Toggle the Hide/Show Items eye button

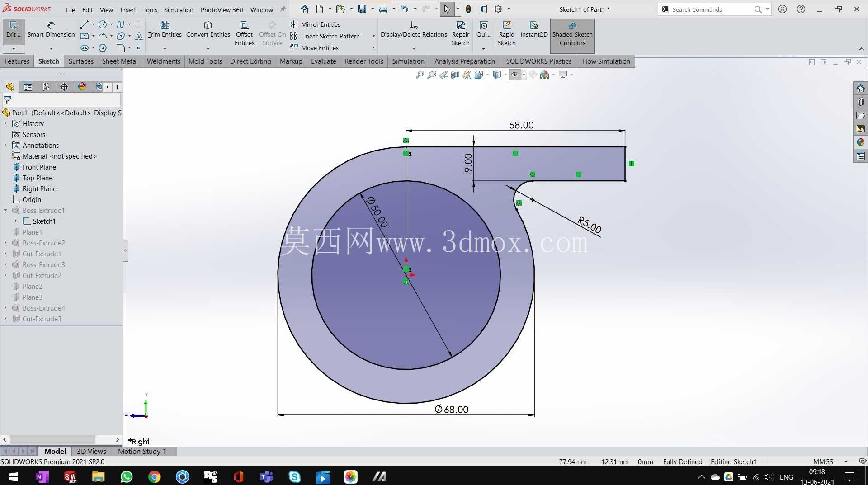pyautogui.click(x=514, y=75)
